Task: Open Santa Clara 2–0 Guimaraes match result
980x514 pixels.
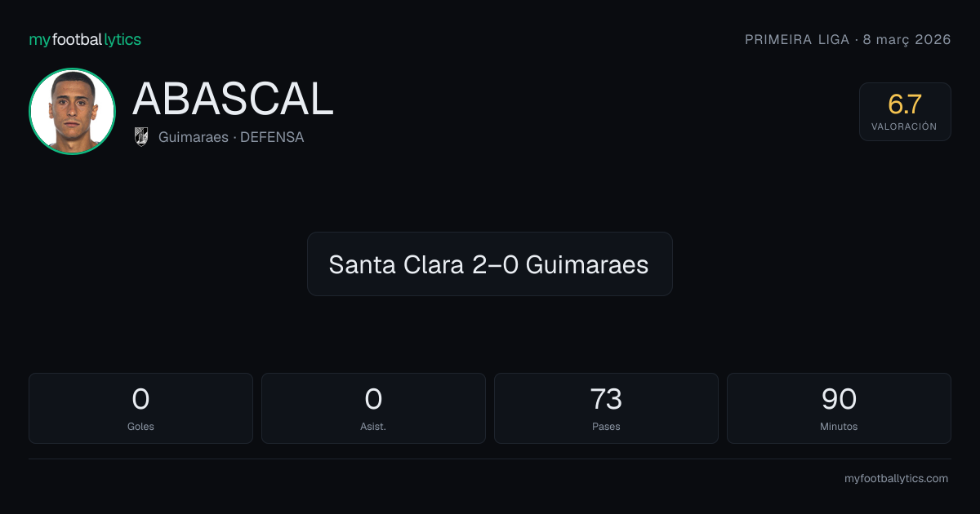Action: coord(489,264)
